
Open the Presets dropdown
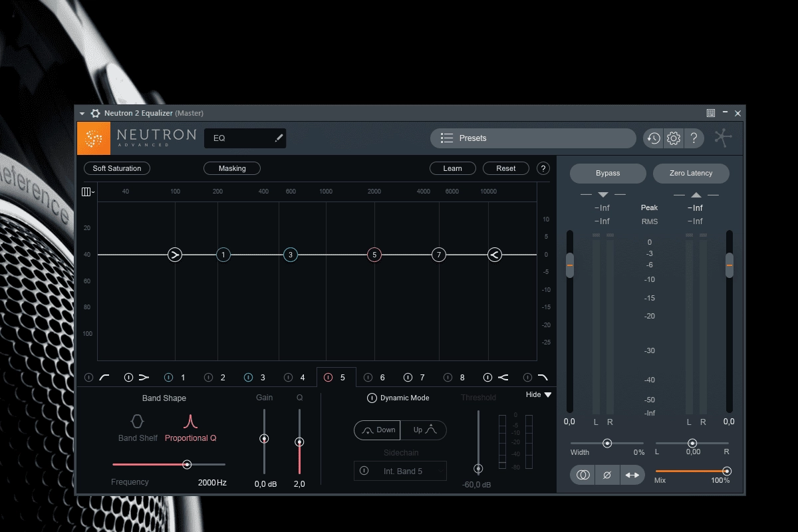533,138
